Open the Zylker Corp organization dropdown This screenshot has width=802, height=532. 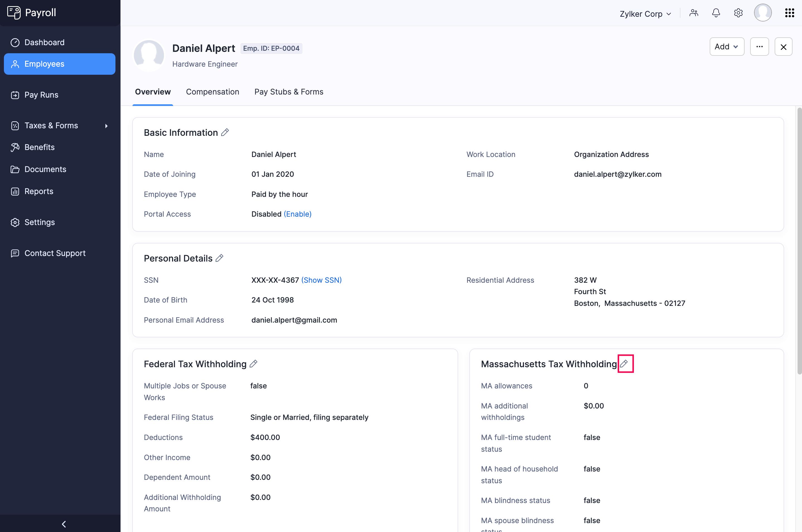(x=645, y=14)
